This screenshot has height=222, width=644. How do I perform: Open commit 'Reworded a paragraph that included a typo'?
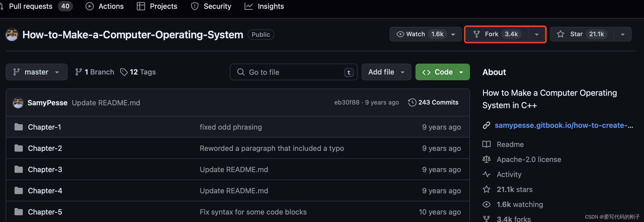pyautogui.click(x=272, y=148)
